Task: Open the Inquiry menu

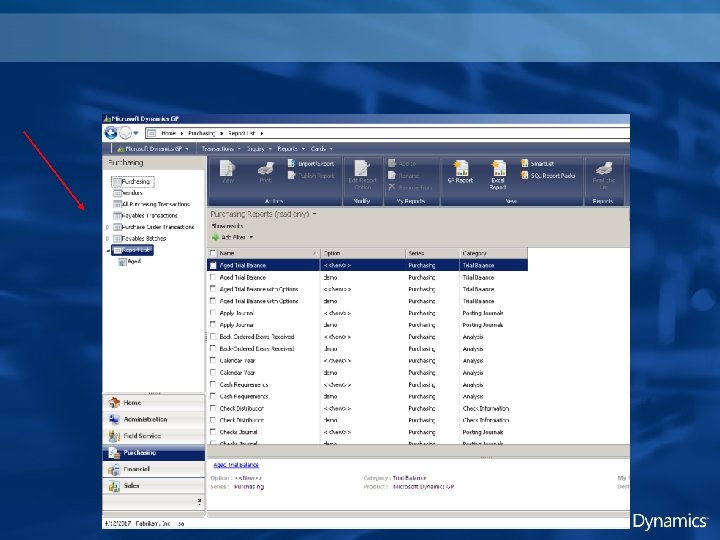Action: pyautogui.click(x=259, y=149)
